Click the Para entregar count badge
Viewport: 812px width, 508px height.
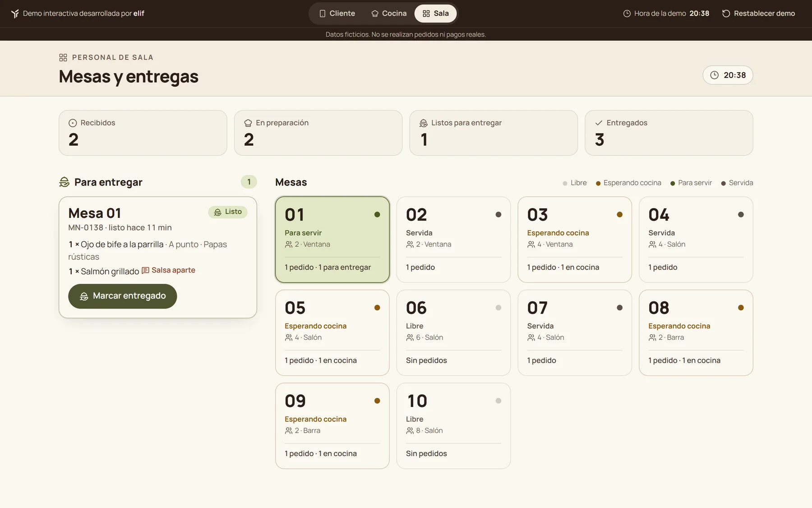[x=249, y=182]
